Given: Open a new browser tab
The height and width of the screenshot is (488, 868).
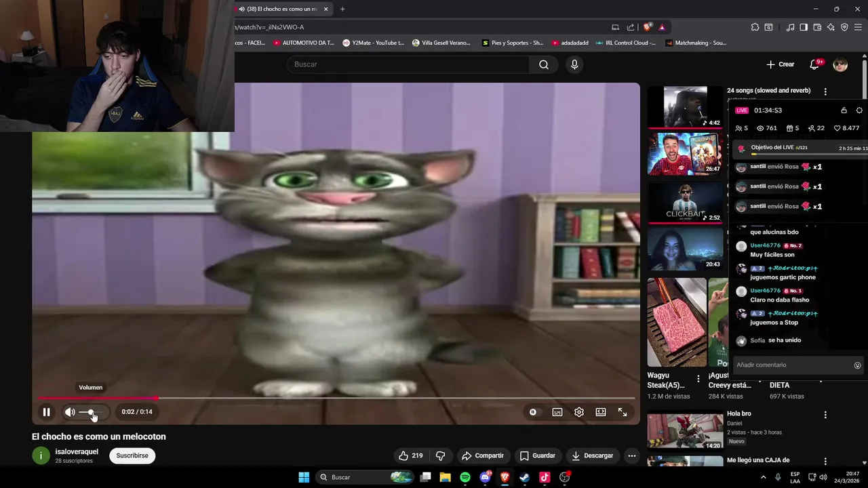Looking at the screenshot, I should [x=342, y=9].
